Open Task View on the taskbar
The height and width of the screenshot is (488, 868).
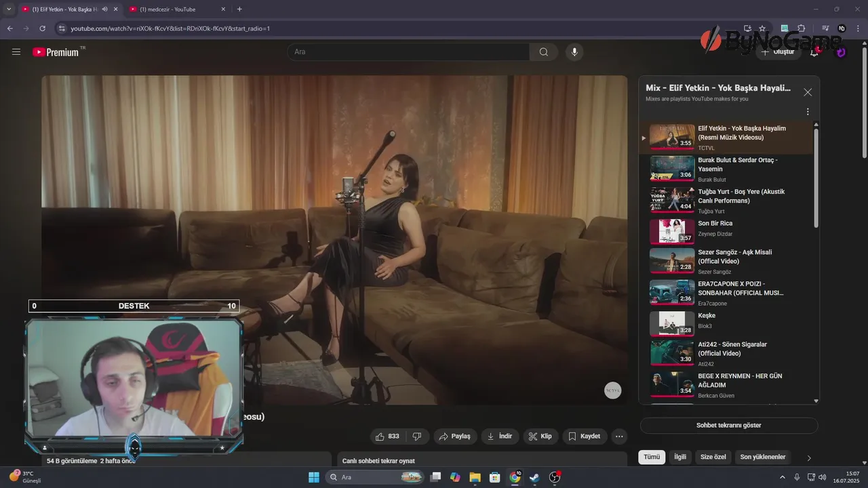pos(435,477)
